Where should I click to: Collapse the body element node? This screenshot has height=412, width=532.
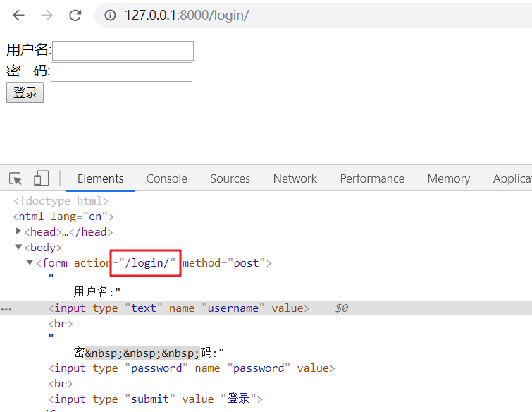pos(19,247)
